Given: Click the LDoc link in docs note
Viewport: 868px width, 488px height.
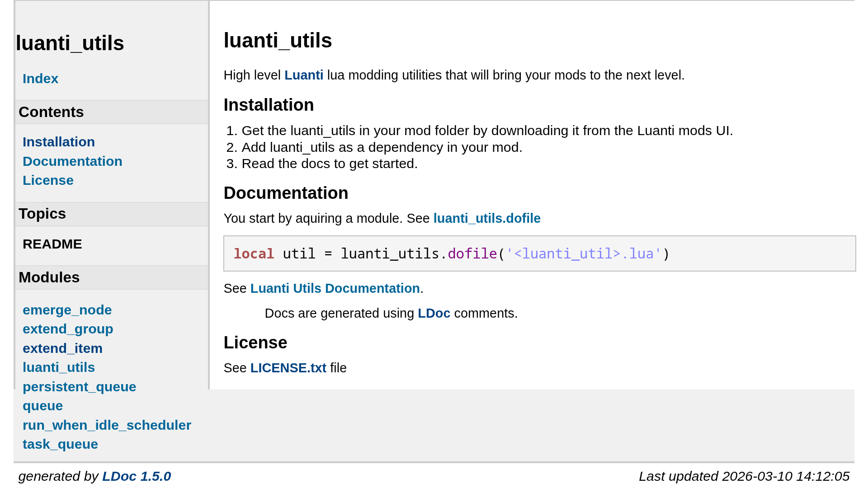Looking at the screenshot, I should pyautogui.click(x=434, y=313).
